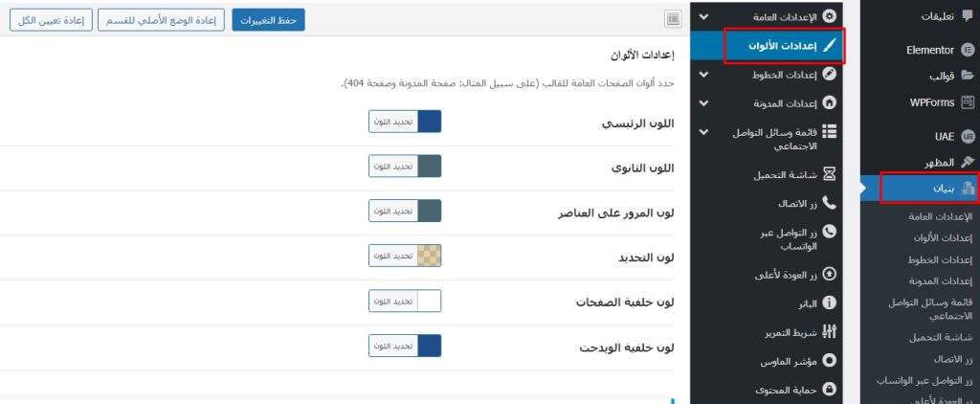Click the sliders icon for شريط التمرير
This screenshot has width=980, height=404.
[x=829, y=331]
